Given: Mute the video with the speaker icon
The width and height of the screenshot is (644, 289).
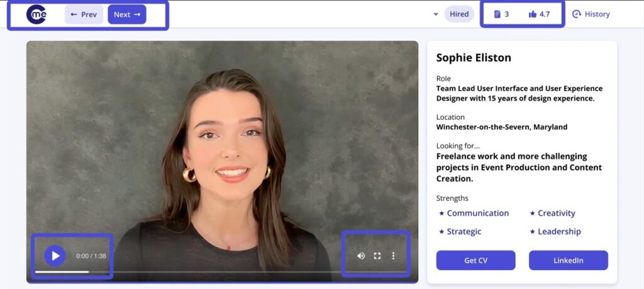Looking at the screenshot, I should click(361, 256).
